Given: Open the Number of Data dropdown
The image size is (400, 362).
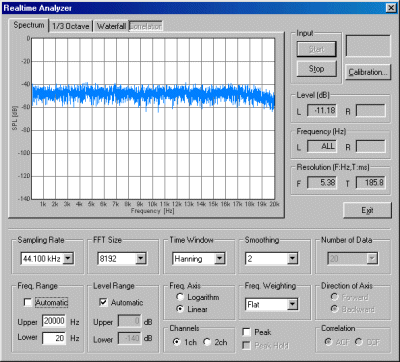Looking at the screenshot, I should (372, 258).
